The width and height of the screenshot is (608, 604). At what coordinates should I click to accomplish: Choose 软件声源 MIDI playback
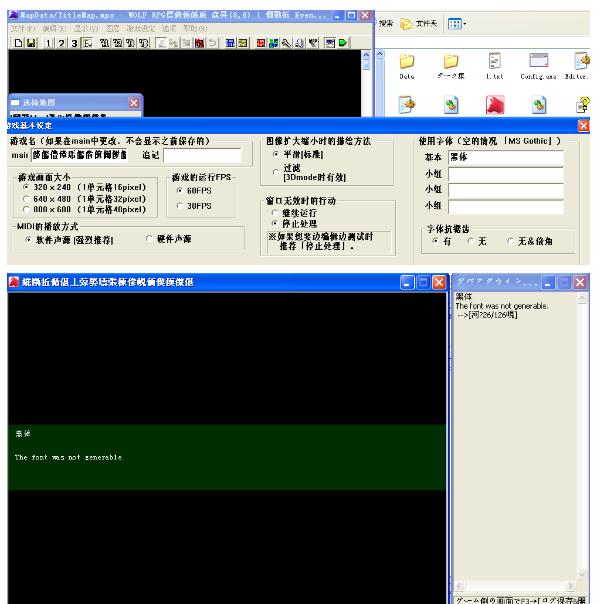pos(28,240)
